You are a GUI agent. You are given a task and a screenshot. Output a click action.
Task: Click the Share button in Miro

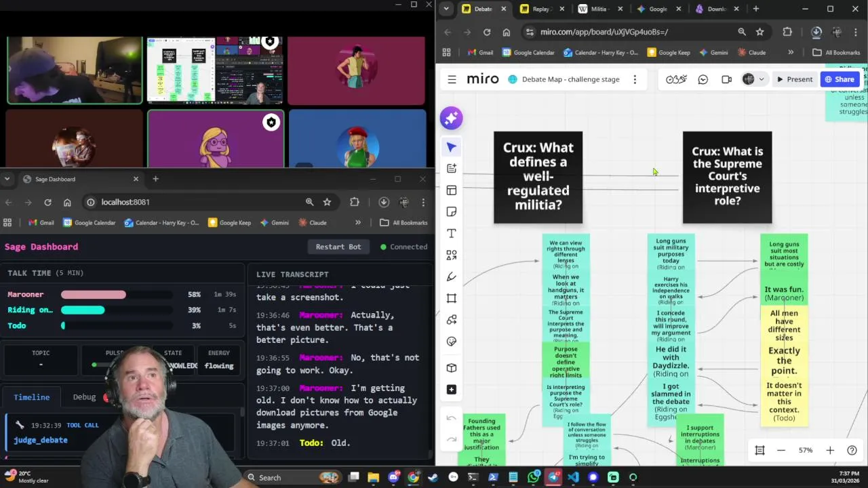pos(840,79)
